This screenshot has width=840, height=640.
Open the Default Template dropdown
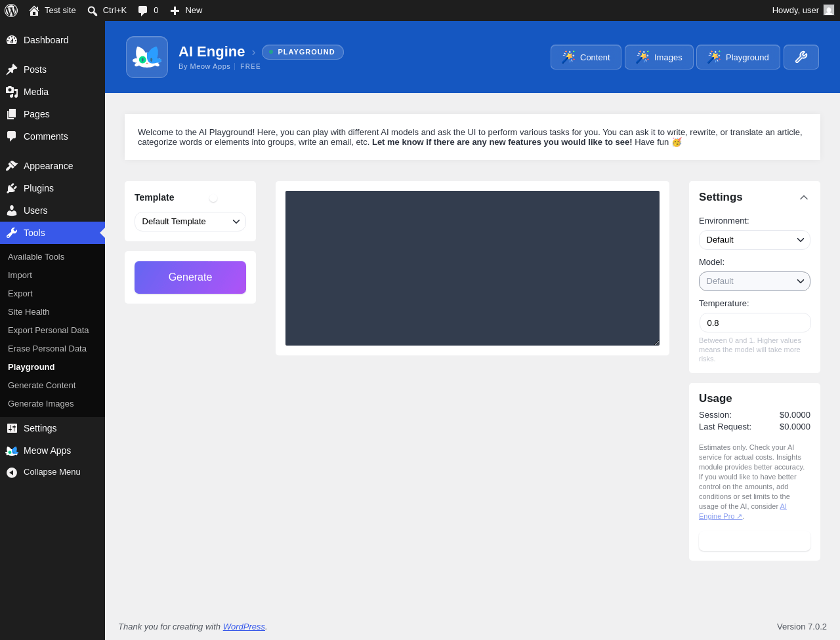click(190, 222)
